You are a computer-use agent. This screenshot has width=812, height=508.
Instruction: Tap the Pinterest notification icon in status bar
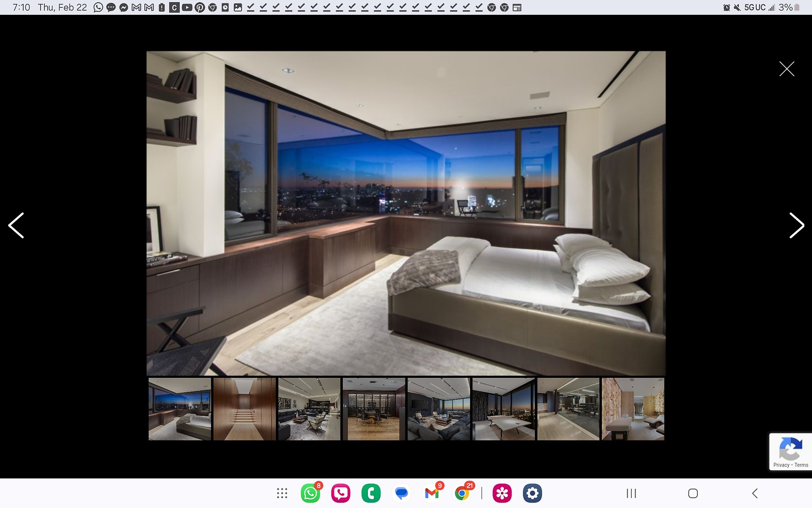tap(199, 8)
